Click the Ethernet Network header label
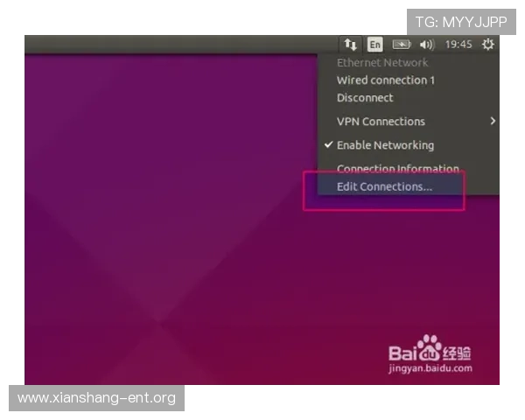Viewport: 525px width, 420px height. point(382,63)
